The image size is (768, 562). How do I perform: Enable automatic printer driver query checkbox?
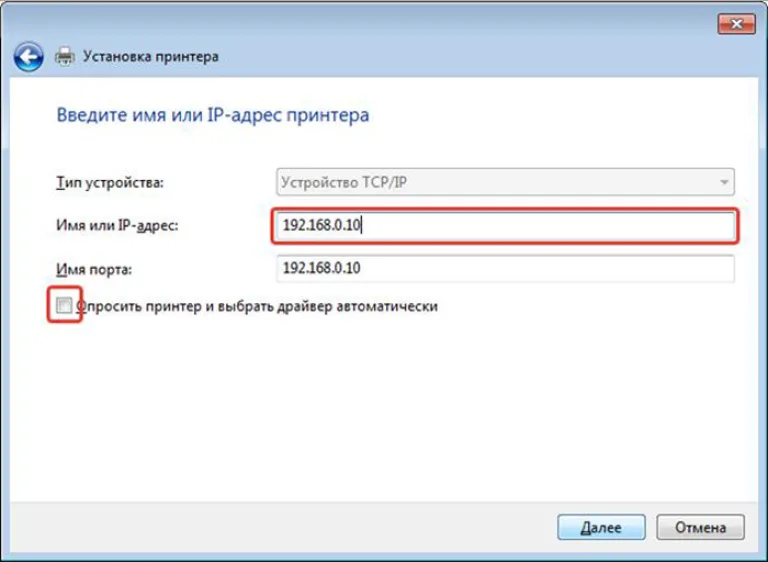64,306
